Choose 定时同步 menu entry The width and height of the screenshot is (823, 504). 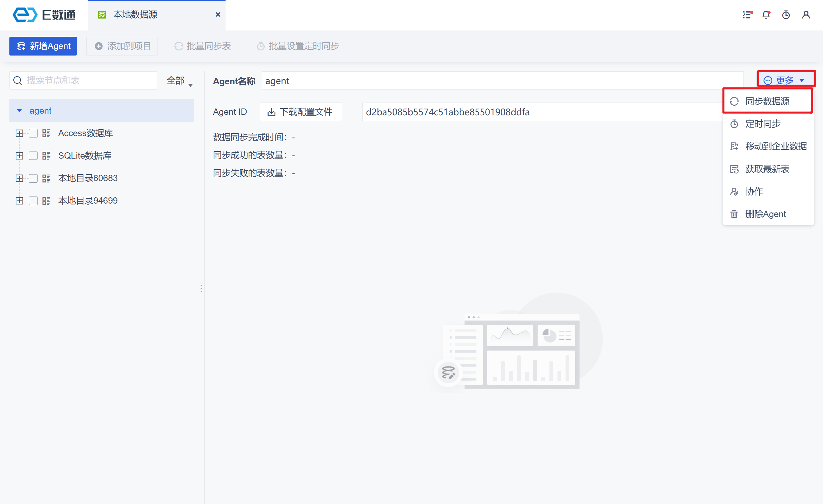(x=763, y=124)
